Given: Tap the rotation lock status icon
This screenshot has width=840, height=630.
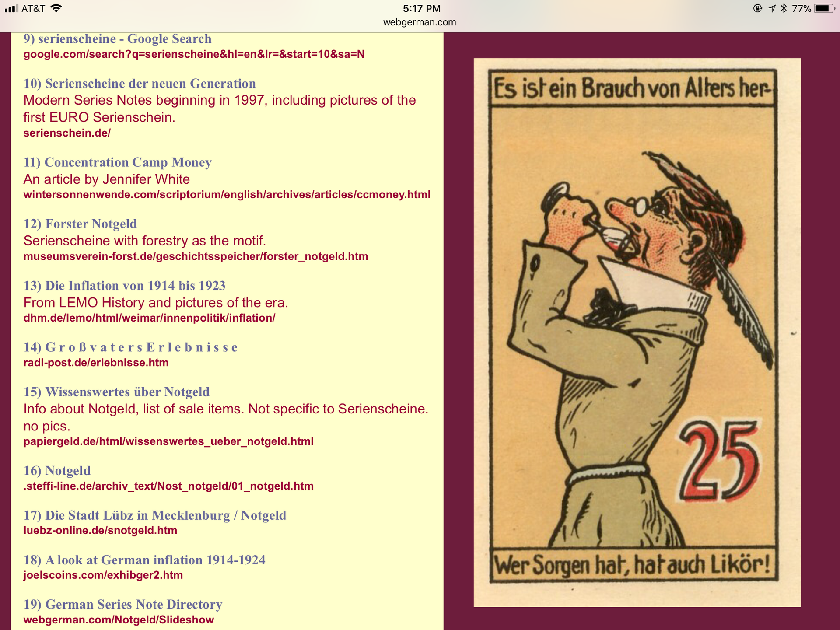Looking at the screenshot, I should (758, 8).
